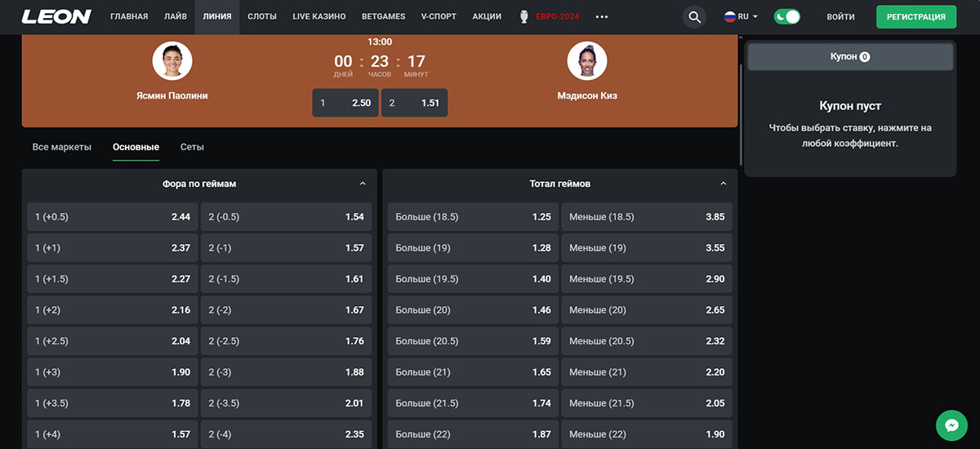Select Меньше (21) at 2.20
The height and width of the screenshot is (449, 980).
(647, 372)
